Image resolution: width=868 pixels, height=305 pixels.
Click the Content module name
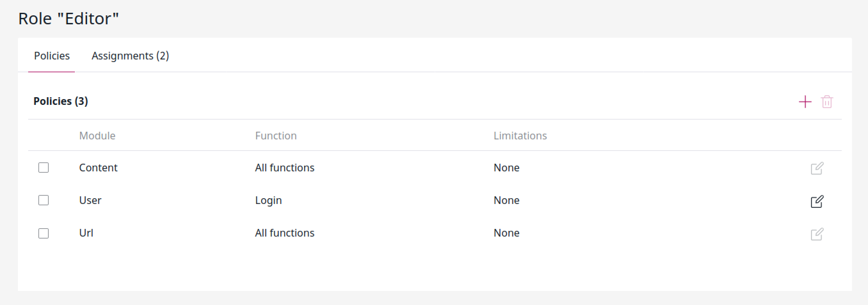[x=98, y=168]
